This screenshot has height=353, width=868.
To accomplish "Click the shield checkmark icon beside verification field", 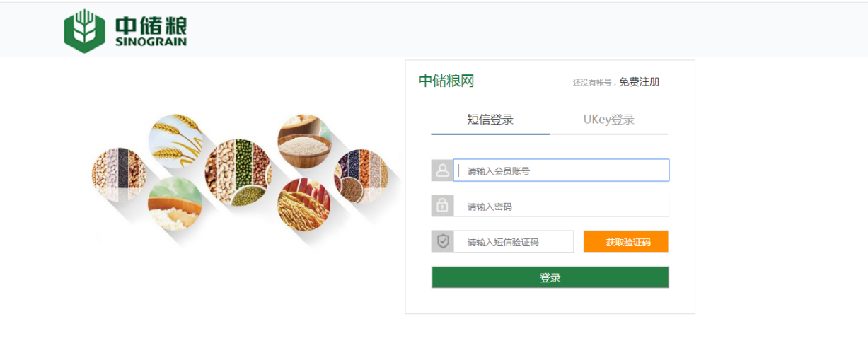I will [442, 241].
